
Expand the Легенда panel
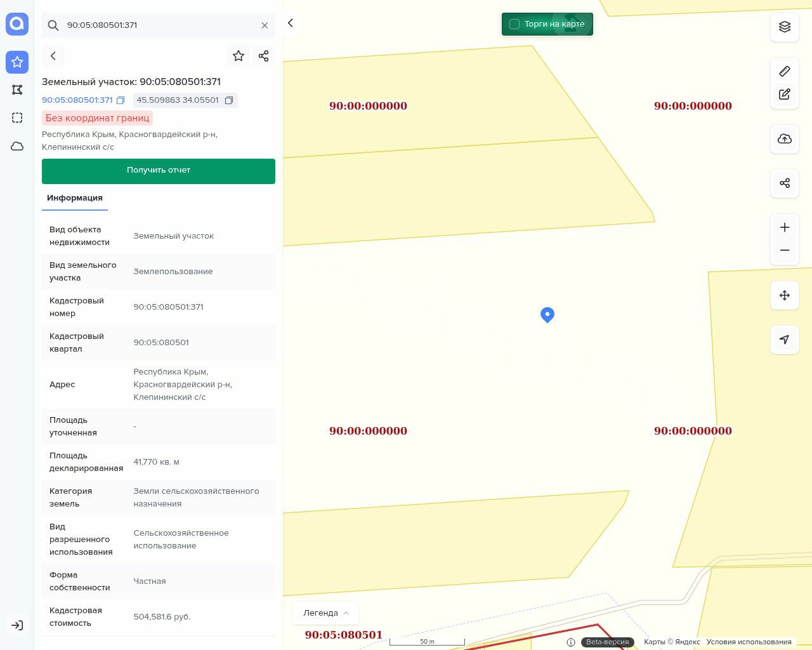(326, 613)
